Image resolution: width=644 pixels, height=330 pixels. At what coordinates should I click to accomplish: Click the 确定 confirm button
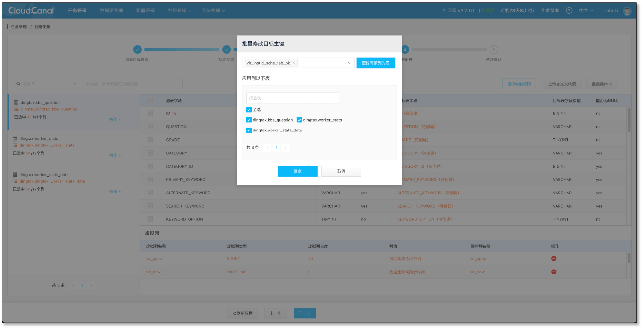pyautogui.click(x=297, y=171)
